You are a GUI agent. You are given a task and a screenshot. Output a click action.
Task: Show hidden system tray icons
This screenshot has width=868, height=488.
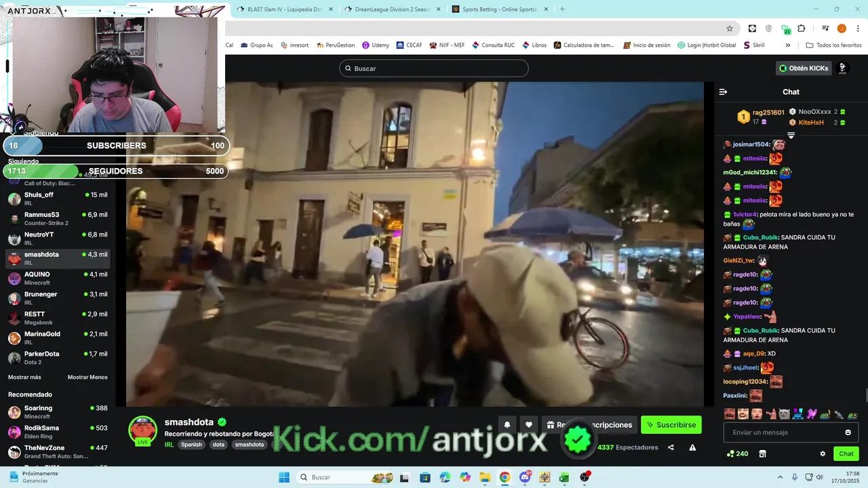click(780, 477)
